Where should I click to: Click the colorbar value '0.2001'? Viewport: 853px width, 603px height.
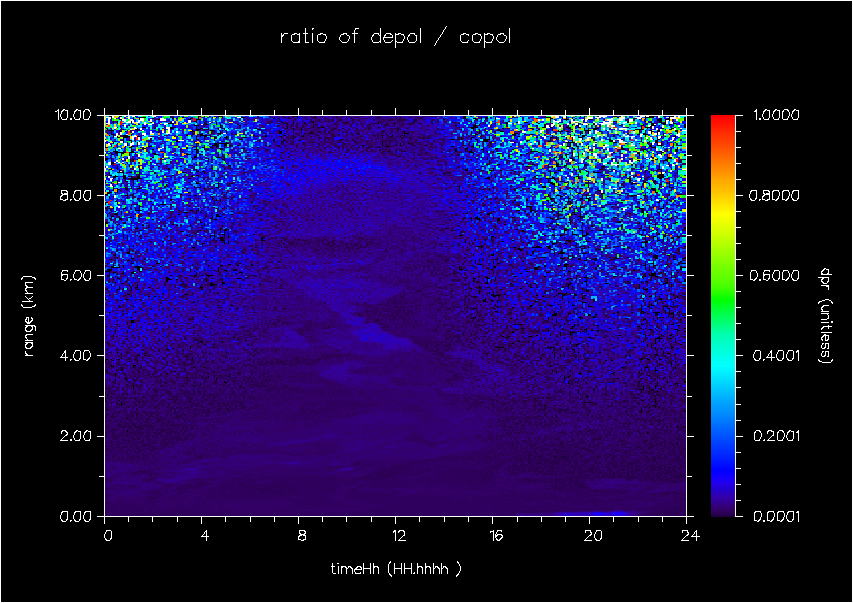click(775, 436)
